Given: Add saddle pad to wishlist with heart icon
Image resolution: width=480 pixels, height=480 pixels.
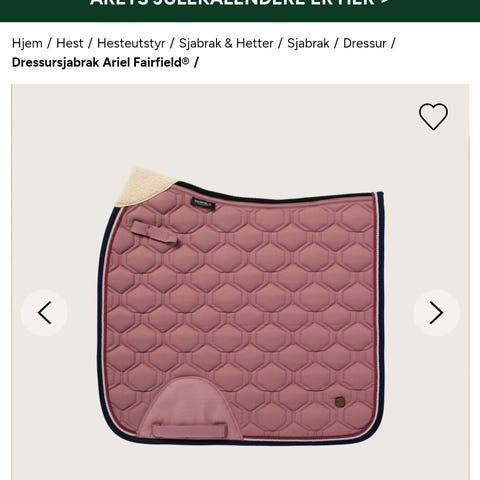Looking at the screenshot, I should 433,116.
